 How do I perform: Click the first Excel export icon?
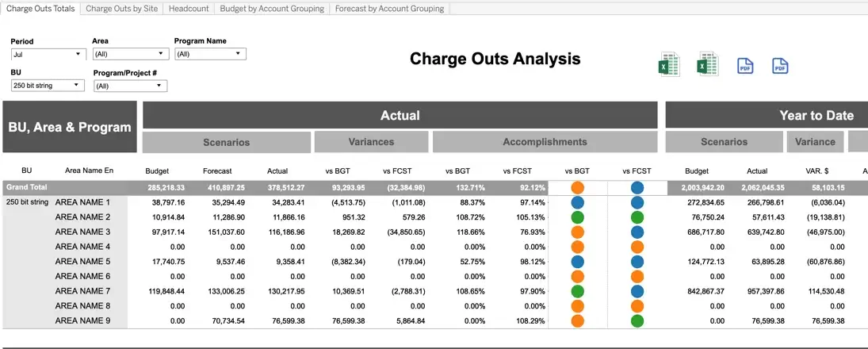(x=669, y=65)
